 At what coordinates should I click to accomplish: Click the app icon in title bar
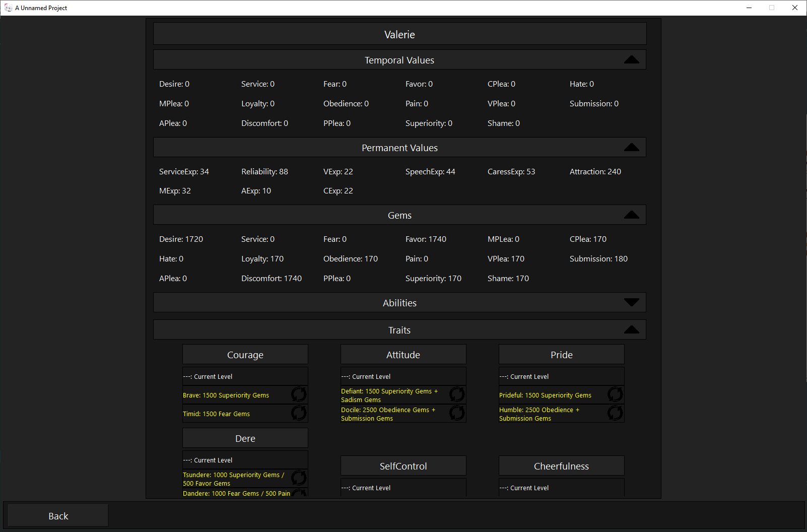(8, 8)
